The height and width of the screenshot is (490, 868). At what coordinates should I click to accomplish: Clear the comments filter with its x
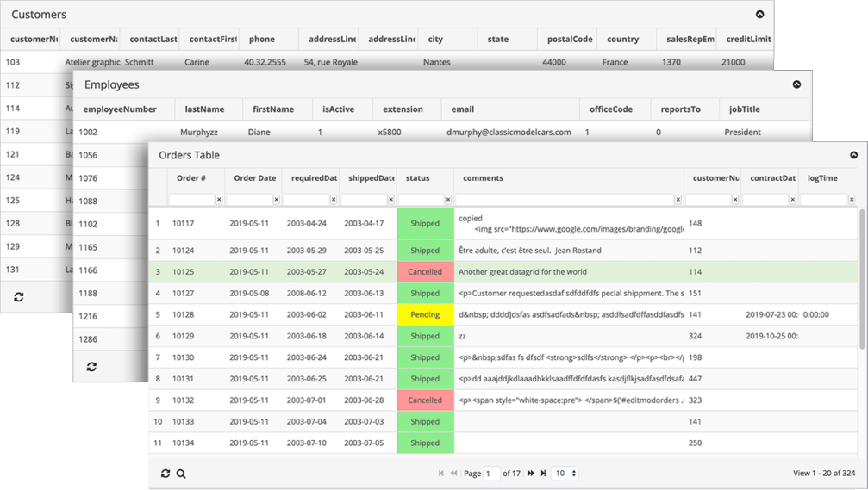[678, 200]
